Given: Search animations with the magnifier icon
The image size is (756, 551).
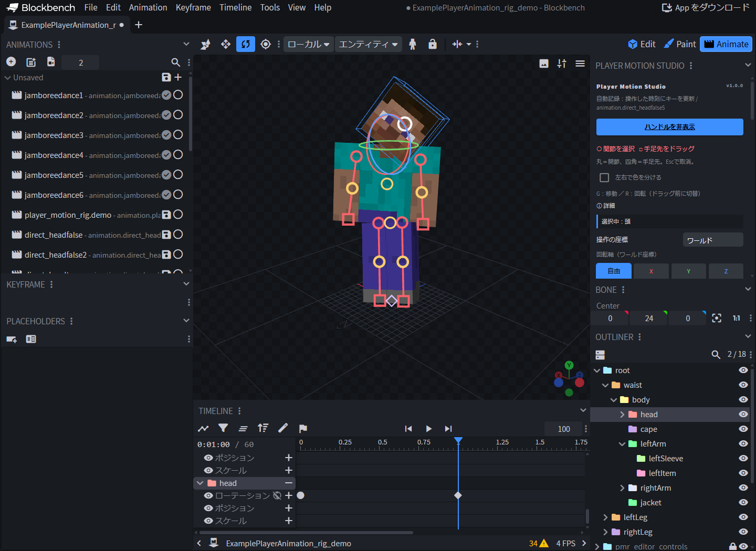Looking at the screenshot, I should click(x=176, y=62).
